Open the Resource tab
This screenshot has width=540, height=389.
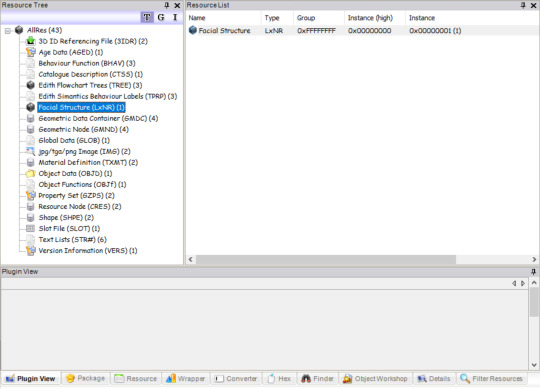click(136, 379)
